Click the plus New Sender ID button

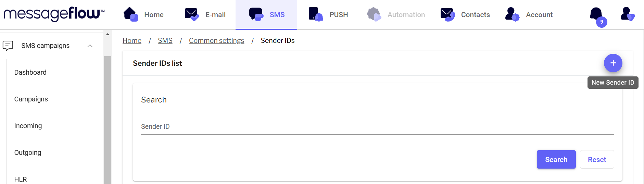click(x=613, y=63)
